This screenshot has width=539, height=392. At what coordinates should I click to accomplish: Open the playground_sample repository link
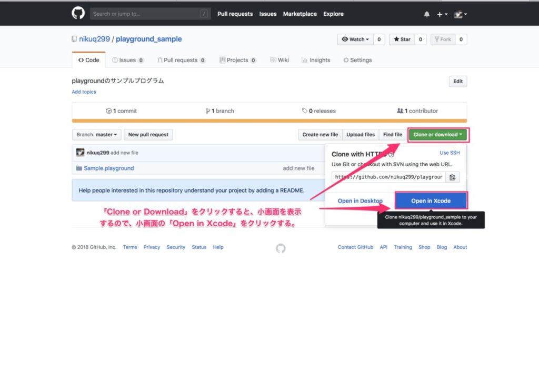(x=148, y=39)
